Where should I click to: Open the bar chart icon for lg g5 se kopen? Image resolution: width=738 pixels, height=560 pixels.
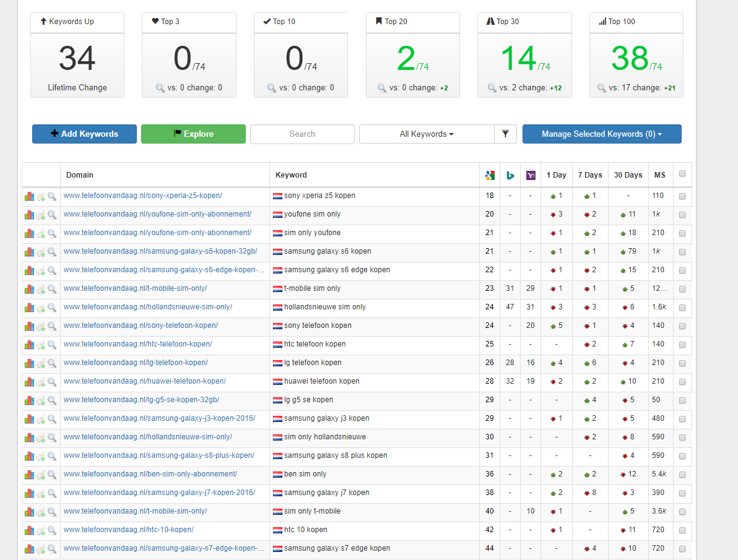(29, 400)
